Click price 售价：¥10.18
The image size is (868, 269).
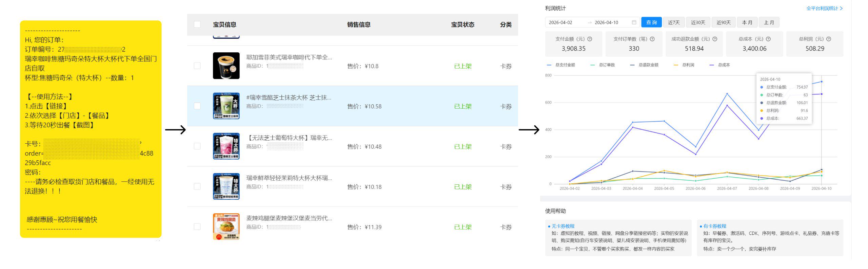[x=364, y=187]
